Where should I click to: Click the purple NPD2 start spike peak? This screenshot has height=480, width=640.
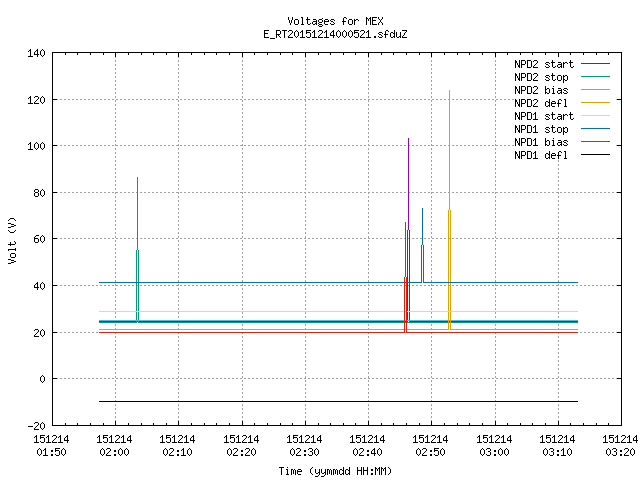pos(409,140)
